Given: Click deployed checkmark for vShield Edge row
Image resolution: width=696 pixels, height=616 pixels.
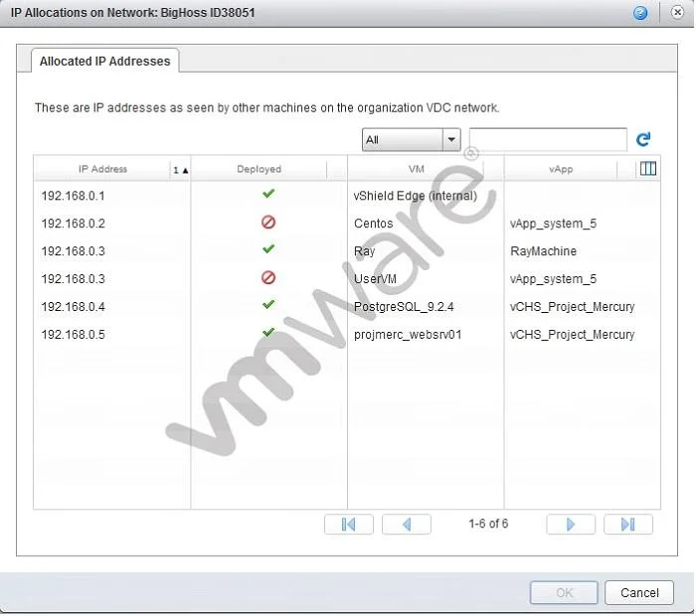Looking at the screenshot, I should click(x=268, y=194).
